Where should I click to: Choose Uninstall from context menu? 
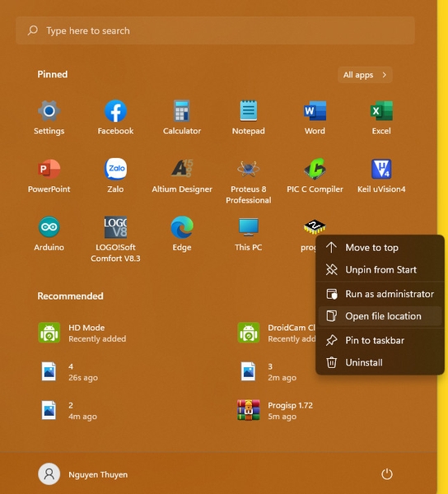tap(380, 362)
